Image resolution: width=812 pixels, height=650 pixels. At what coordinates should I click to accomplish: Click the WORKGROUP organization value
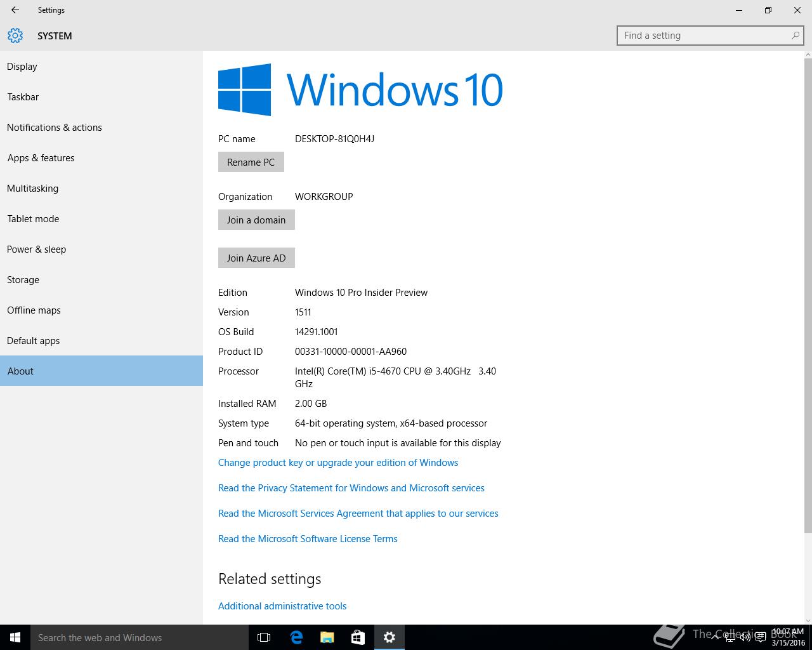point(324,196)
